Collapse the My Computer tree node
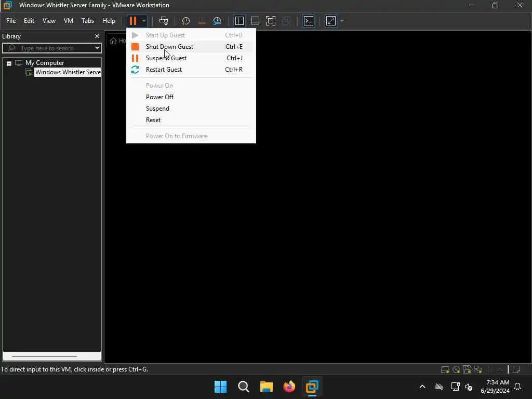532x399 pixels. click(x=9, y=63)
